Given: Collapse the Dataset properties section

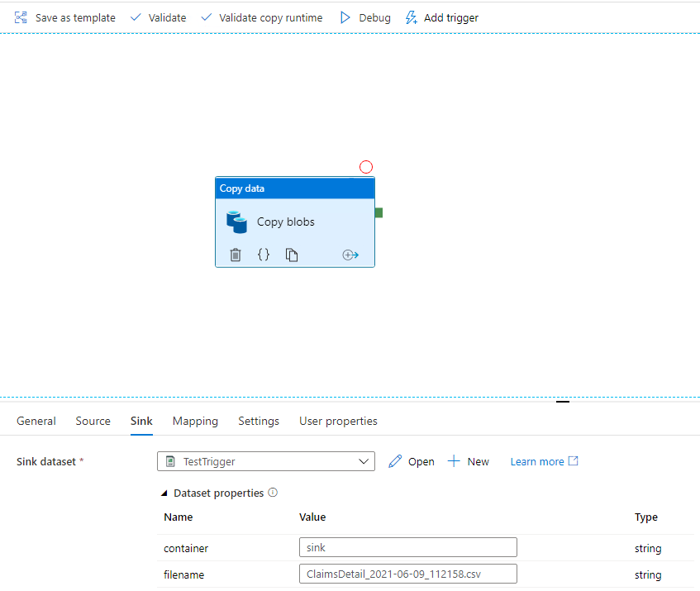Looking at the screenshot, I should click(x=164, y=493).
